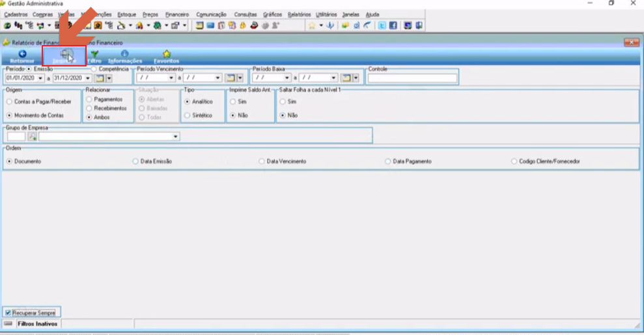Click the Retornar back-arrow button
The height and width of the screenshot is (335, 644).
(x=22, y=56)
